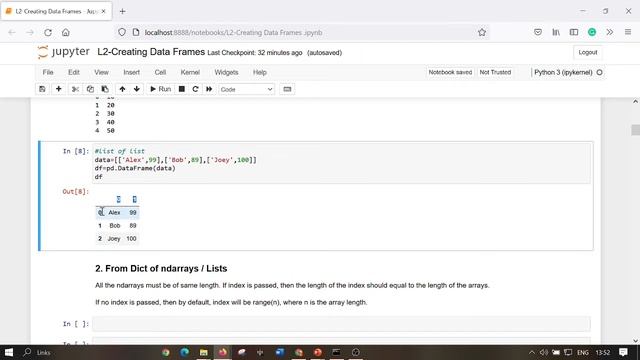Open the Widgets menu

click(226, 72)
